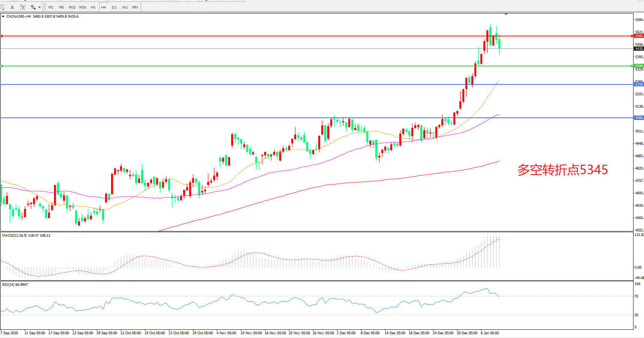Viewport: 644px width, 338px height.
Task: Click the chart shift triangle marker
Action: [x=506, y=14]
